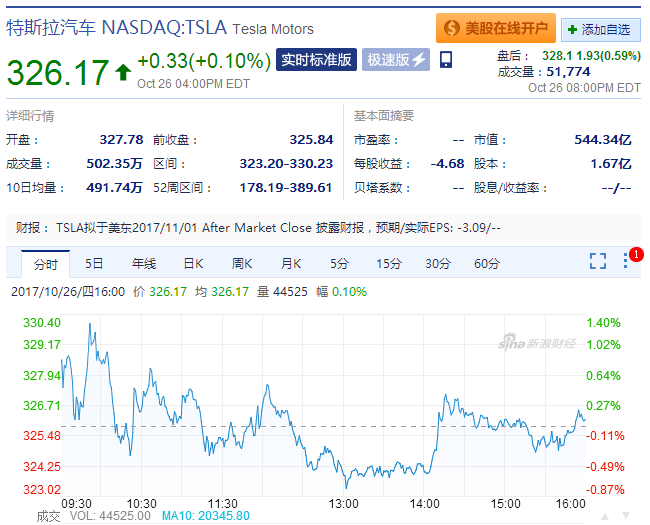Image resolution: width=650 pixels, height=525 pixels.
Task: Switch to 月K monthly candlestick tab
Action: [291, 264]
